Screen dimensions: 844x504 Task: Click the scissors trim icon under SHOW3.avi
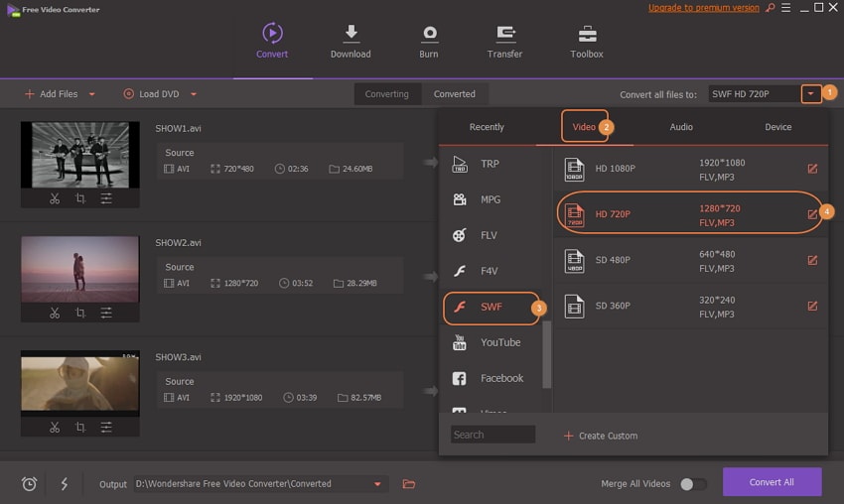[55, 428]
